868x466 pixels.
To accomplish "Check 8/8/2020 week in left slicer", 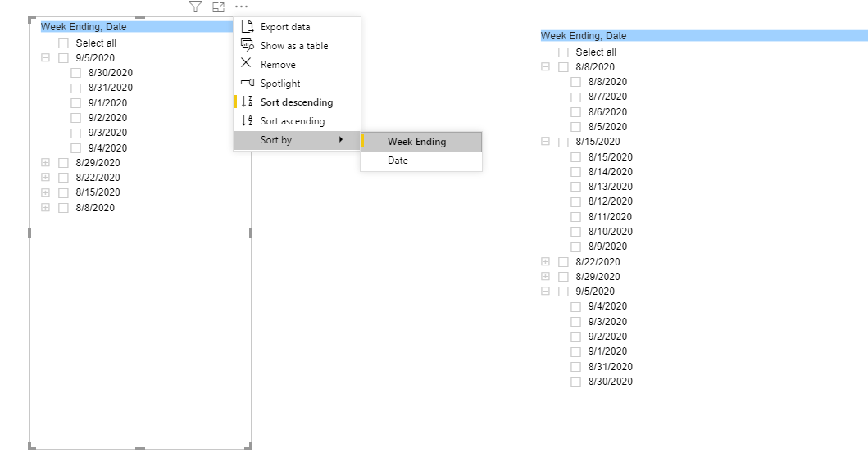I will [x=64, y=208].
